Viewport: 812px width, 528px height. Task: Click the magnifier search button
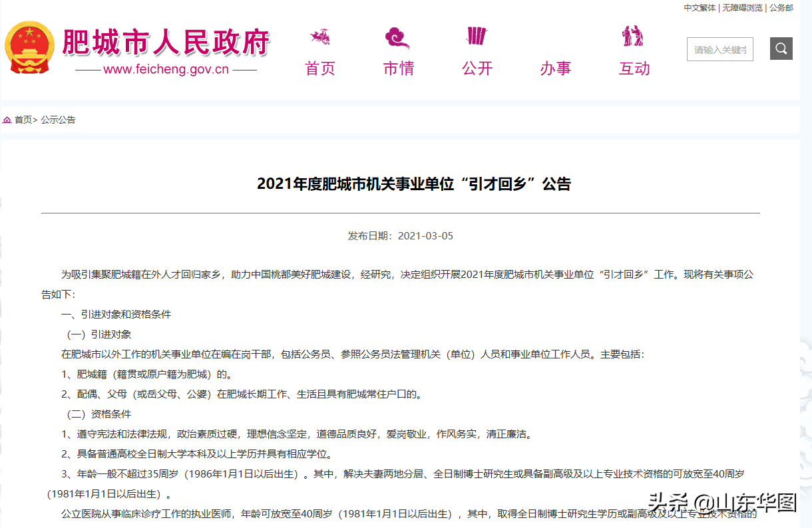pyautogui.click(x=781, y=49)
